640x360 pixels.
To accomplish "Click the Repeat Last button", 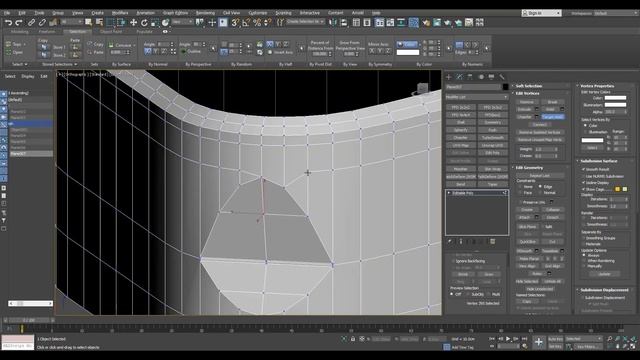I will [x=540, y=176].
